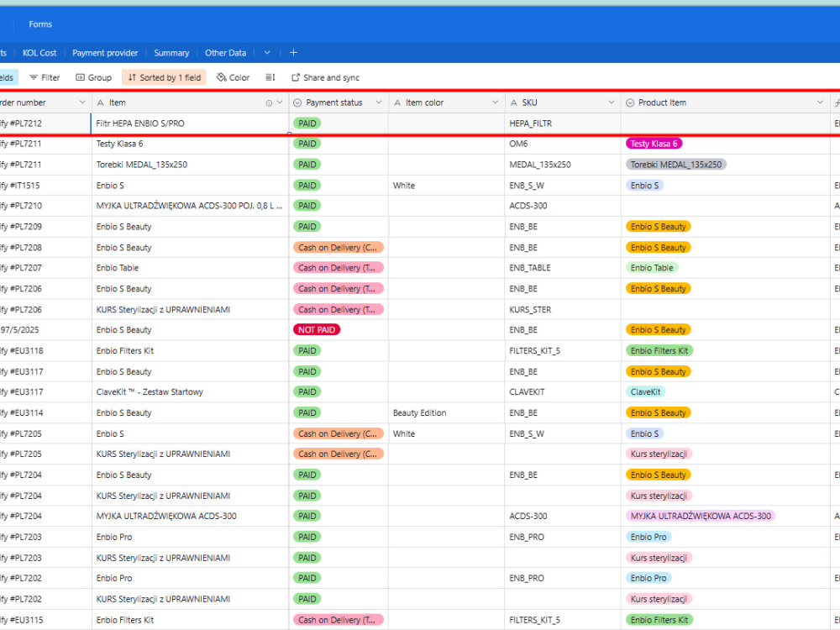
Task: Click the ClaveKit product tag
Action: (645, 392)
